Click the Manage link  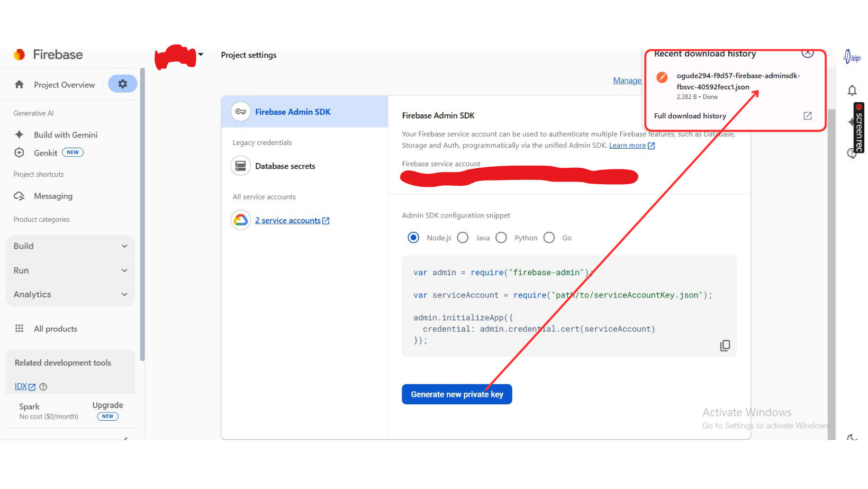(x=627, y=80)
